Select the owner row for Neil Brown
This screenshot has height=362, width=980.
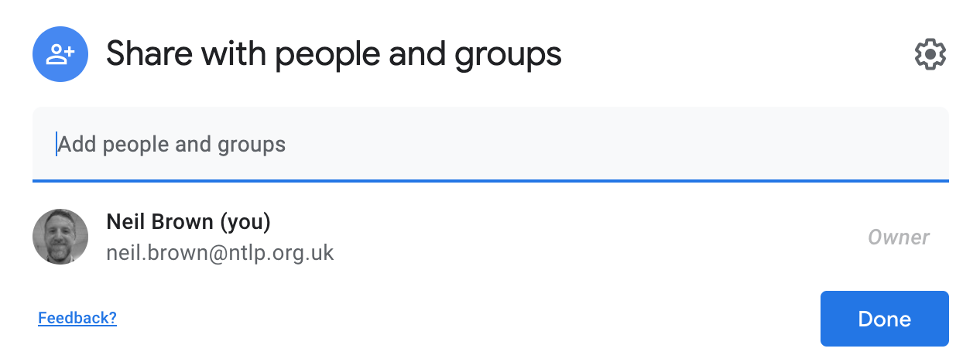click(491, 236)
